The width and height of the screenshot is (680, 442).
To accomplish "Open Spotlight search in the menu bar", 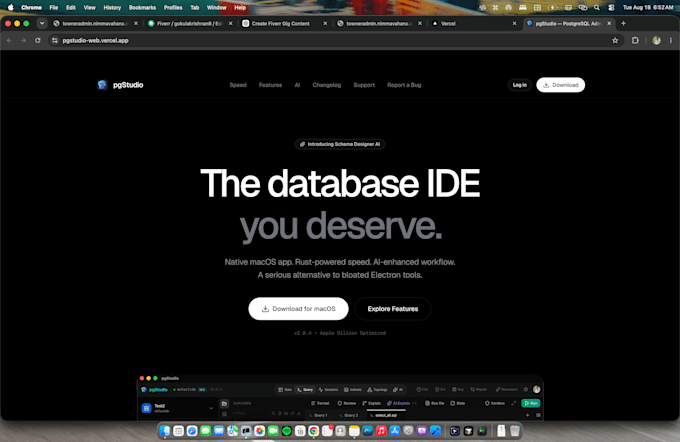I will coord(597,7).
